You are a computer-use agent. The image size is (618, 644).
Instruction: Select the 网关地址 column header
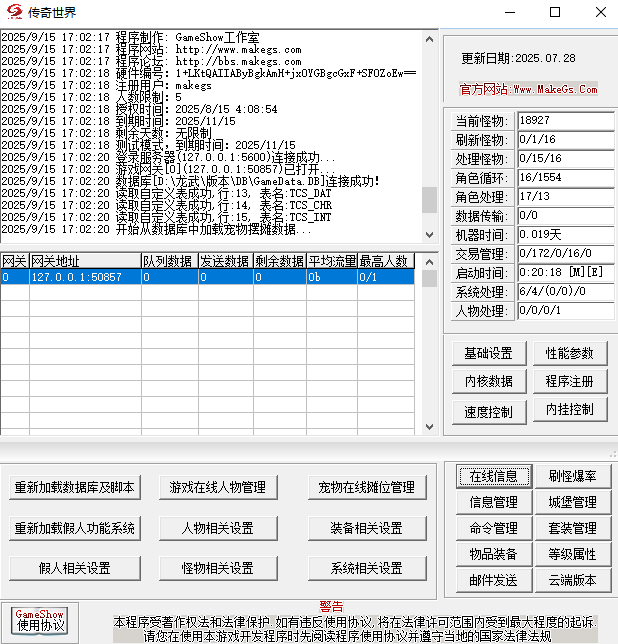pyautogui.click(x=85, y=261)
